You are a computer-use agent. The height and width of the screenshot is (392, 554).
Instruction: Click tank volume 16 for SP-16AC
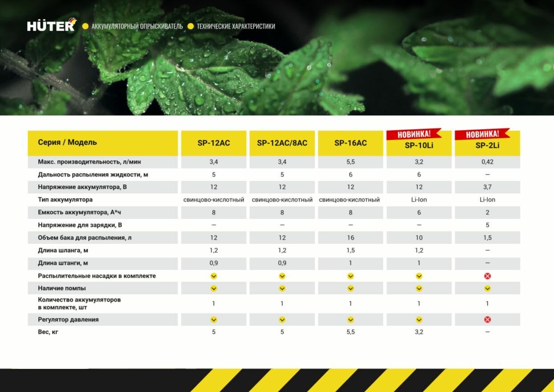coord(350,238)
